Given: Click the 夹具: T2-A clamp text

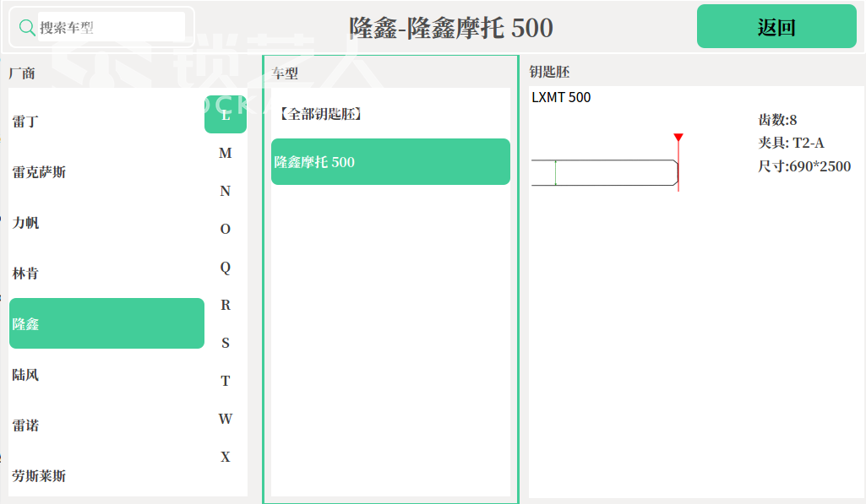Looking at the screenshot, I should pyautogui.click(x=791, y=143).
